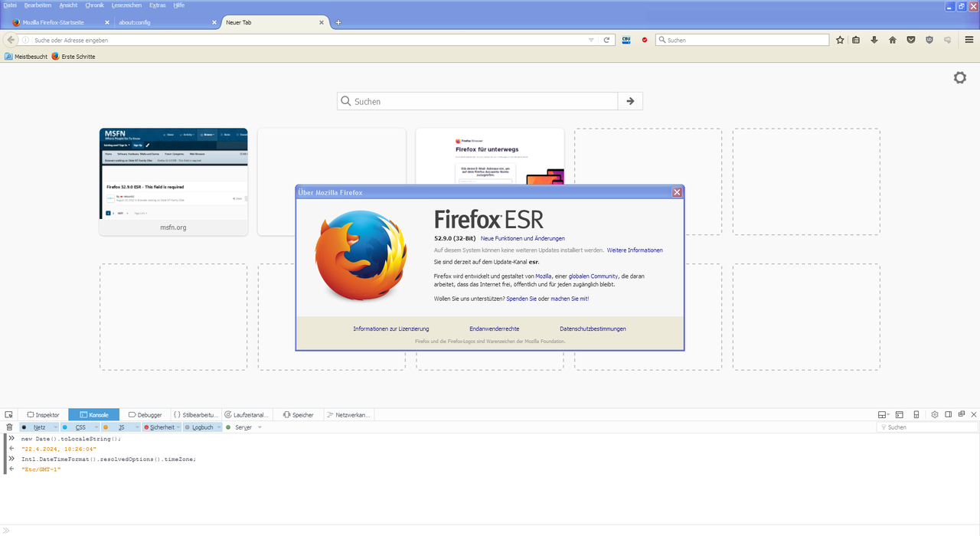Activate the element picker in devtools
The height and width of the screenshot is (536, 980).
(9, 414)
